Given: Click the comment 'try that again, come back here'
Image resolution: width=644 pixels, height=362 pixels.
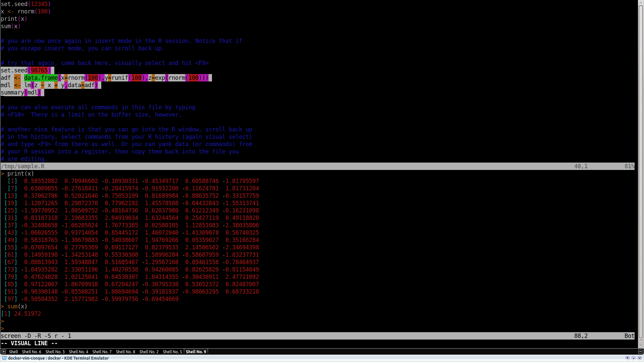Looking at the screenshot, I should point(104,63).
